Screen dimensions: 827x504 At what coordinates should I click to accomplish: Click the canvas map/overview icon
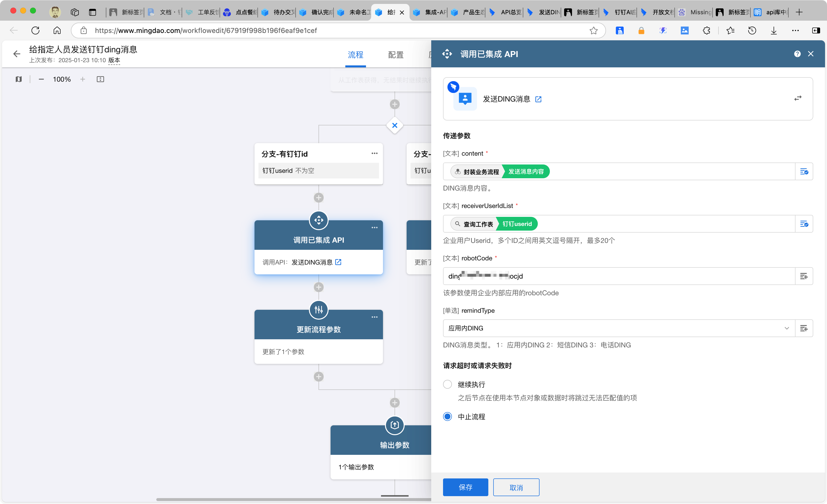pyautogui.click(x=19, y=79)
